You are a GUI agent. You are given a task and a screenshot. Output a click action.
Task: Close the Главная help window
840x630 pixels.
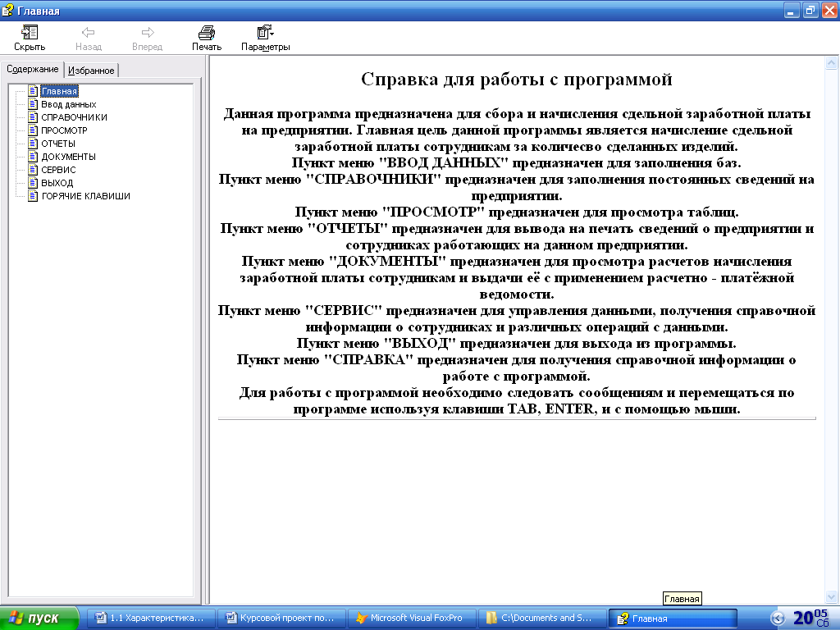829,10
